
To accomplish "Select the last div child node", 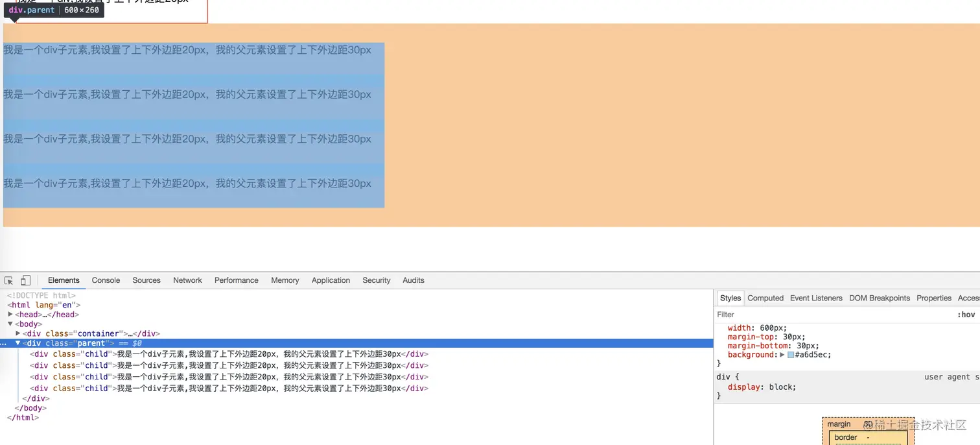I will (229, 389).
